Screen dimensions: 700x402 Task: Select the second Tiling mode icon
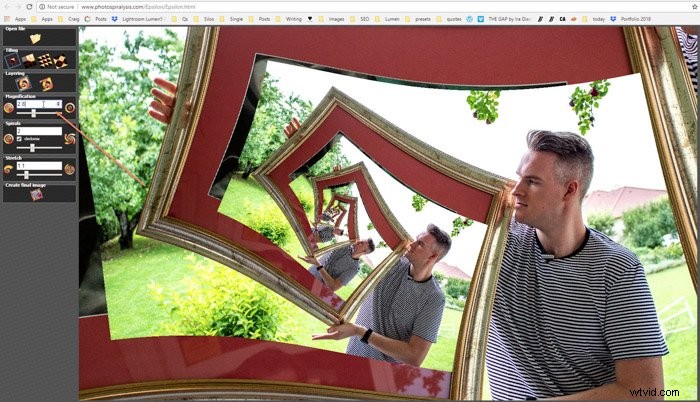click(29, 60)
